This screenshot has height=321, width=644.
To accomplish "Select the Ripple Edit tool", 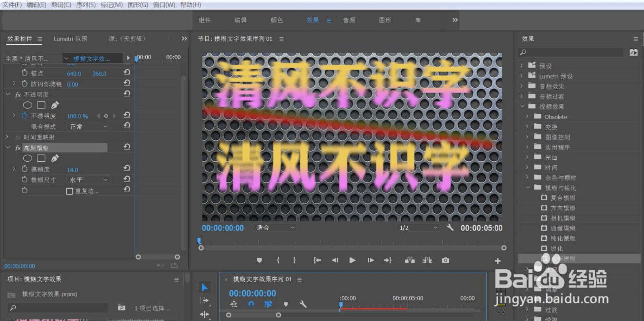I will (x=204, y=314).
